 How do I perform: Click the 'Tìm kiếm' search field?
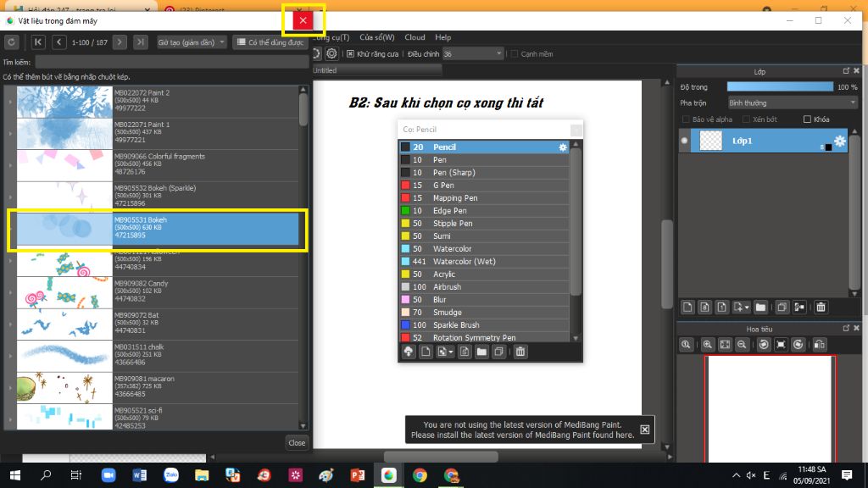(171, 62)
